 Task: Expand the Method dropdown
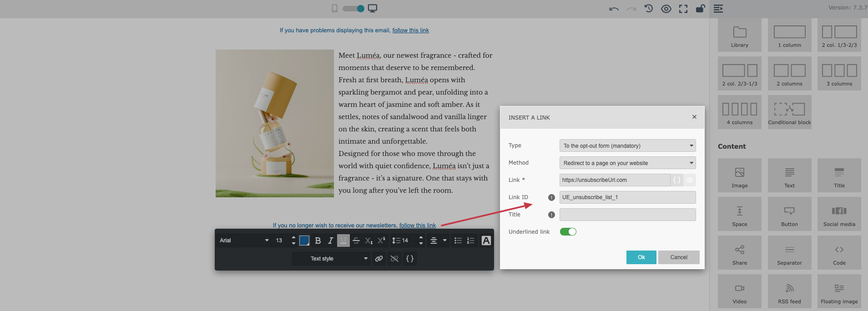[627, 163]
